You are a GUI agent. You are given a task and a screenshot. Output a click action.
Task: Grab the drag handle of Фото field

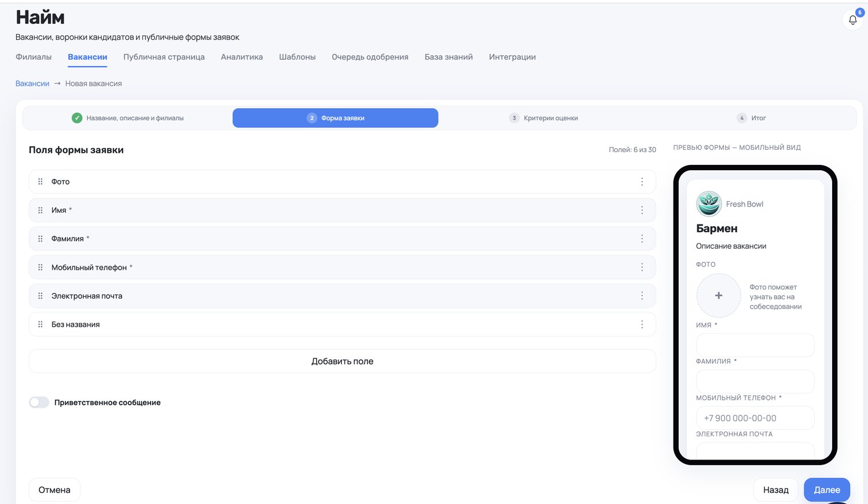click(x=41, y=182)
